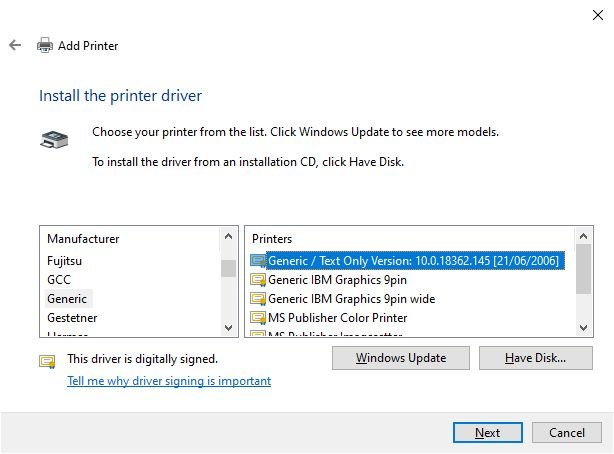Viewport: 614px width, 454px height.
Task: Click the Have Disk button
Action: click(x=536, y=358)
